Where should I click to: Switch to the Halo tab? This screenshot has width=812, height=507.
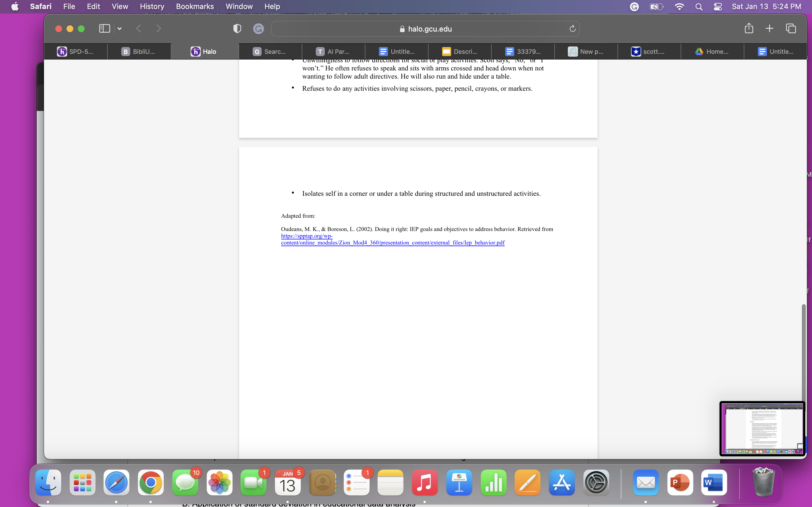pos(205,51)
